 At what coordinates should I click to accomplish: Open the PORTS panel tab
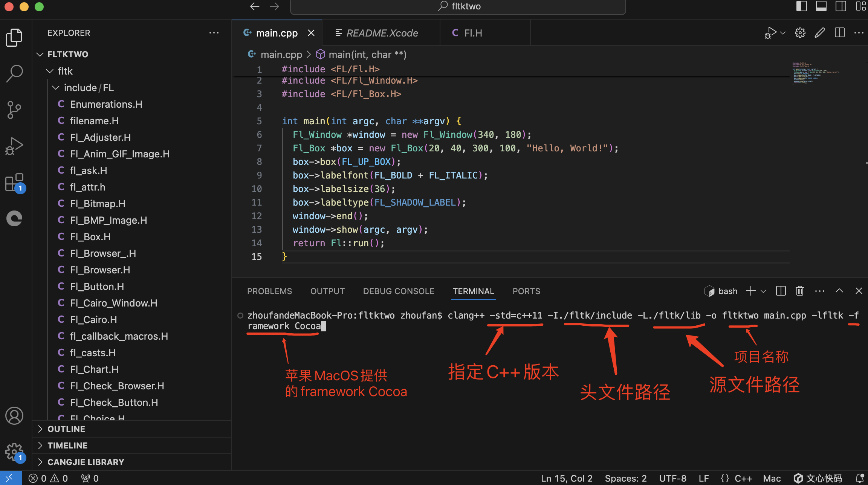click(x=526, y=291)
